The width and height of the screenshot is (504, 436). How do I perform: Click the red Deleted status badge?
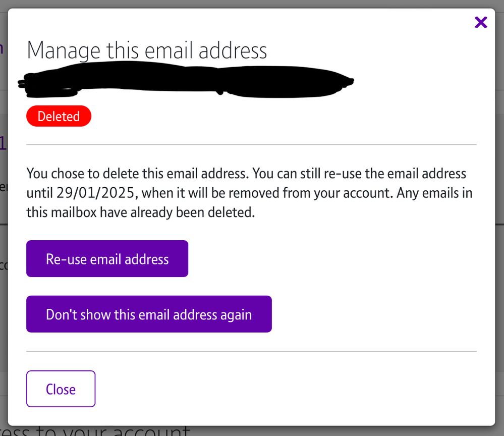[x=59, y=116]
